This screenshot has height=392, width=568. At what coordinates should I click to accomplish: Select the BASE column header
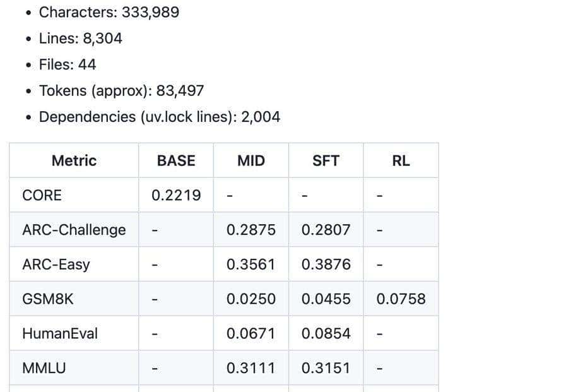(x=176, y=161)
